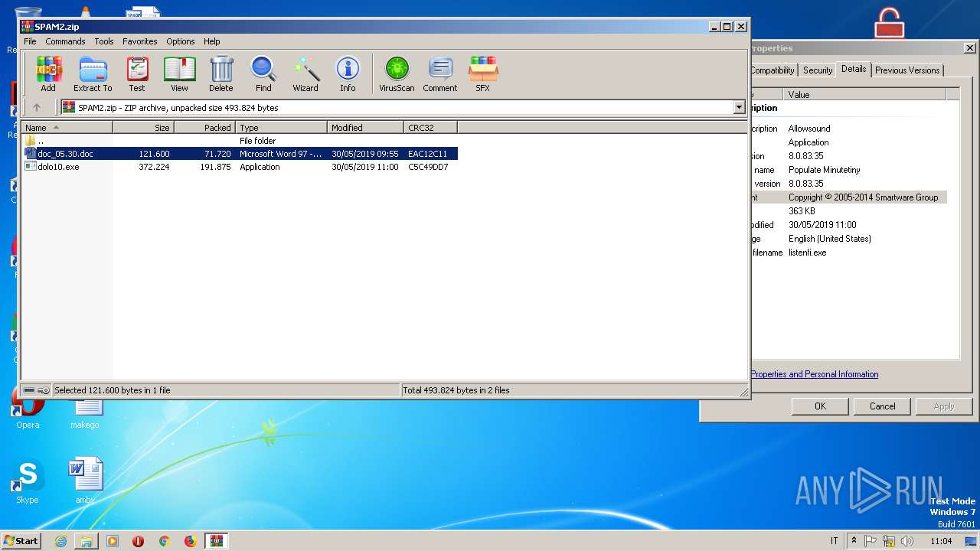
Task: Switch to the Security tab in Properties
Action: (818, 70)
